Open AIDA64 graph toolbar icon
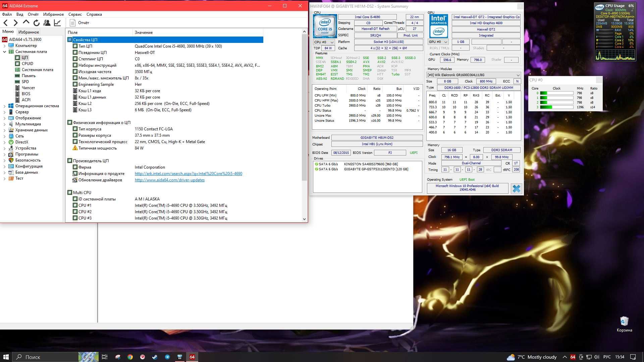The image size is (644, 362). pos(57,23)
